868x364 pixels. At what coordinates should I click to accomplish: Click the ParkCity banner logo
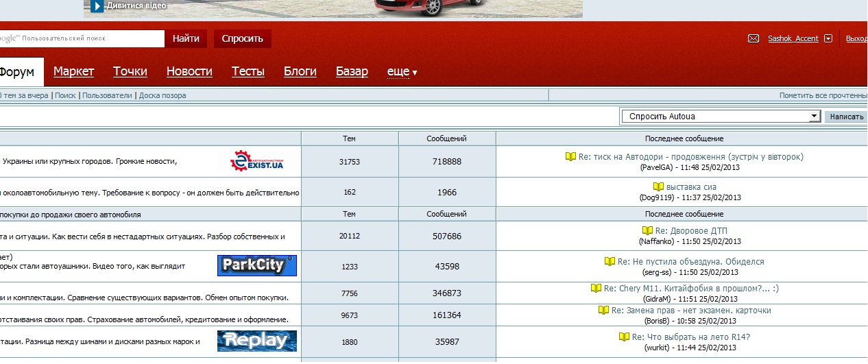pyautogui.click(x=257, y=265)
